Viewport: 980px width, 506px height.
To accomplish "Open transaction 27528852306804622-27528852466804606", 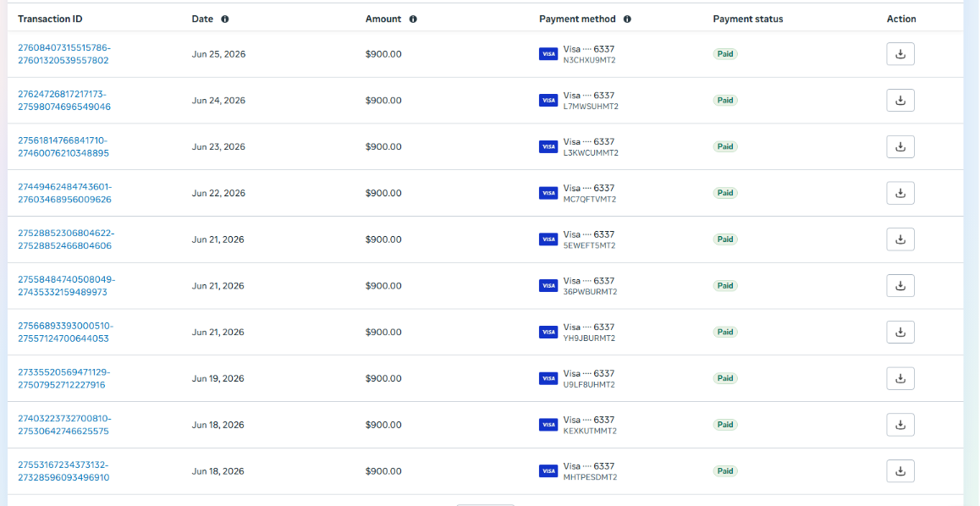I will (x=66, y=239).
